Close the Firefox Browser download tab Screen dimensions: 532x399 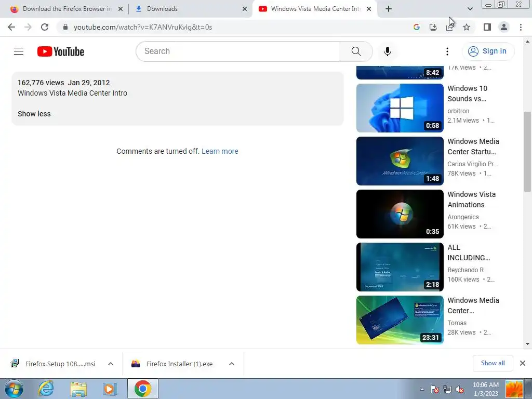(x=121, y=9)
